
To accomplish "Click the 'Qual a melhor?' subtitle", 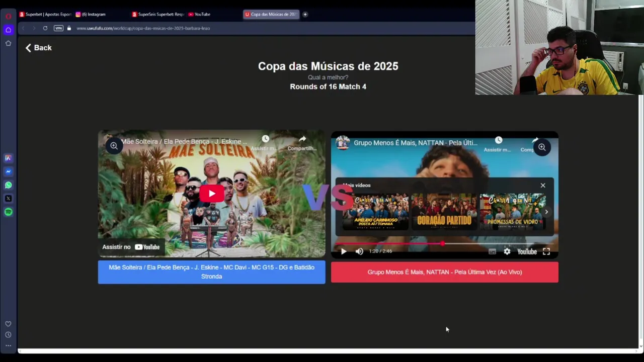I will point(328,77).
